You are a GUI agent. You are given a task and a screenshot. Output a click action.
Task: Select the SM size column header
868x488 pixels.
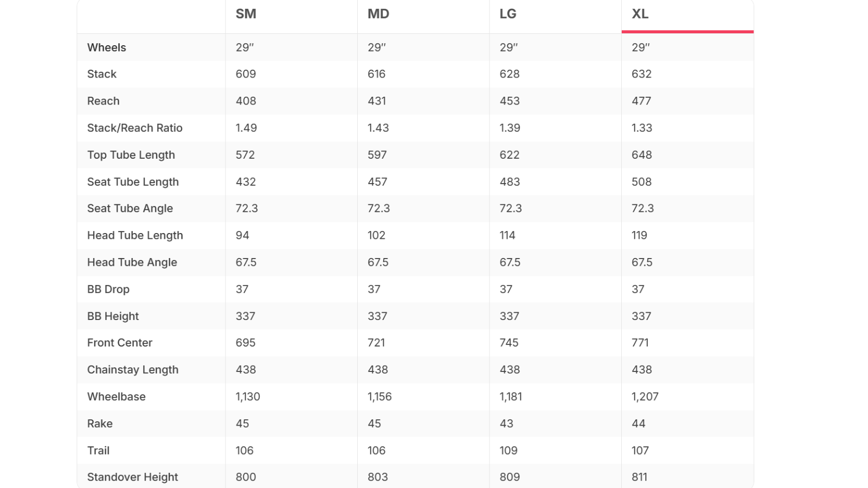pyautogui.click(x=246, y=14)
